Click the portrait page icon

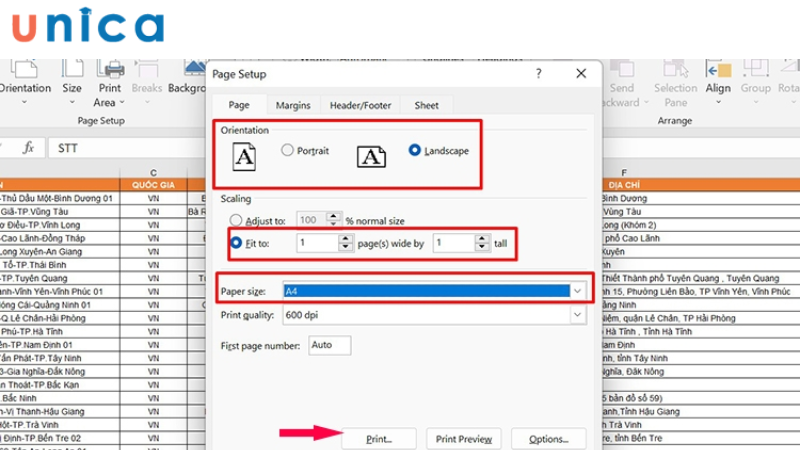point(244,157)
